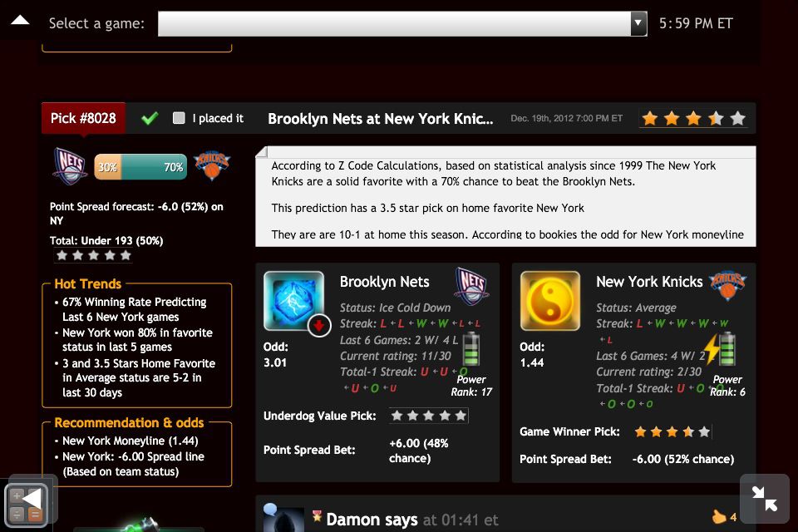Click the shrink fullscreen arrows button

pos(765,499)
